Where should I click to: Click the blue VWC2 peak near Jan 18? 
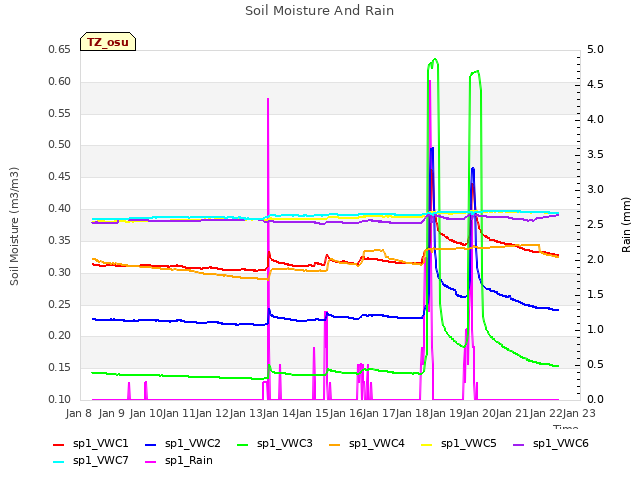[x=432, y=149]
